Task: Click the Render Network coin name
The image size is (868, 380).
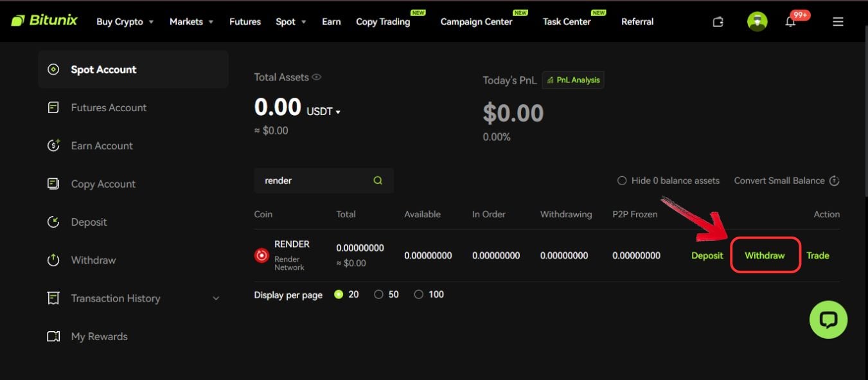Action: click(x=289, y=263)
